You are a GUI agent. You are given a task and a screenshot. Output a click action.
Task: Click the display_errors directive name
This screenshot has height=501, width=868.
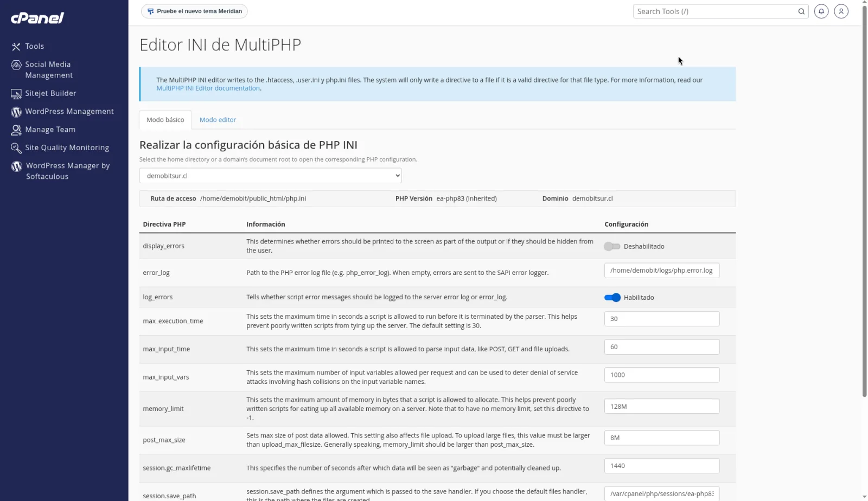tap(163, 246)
